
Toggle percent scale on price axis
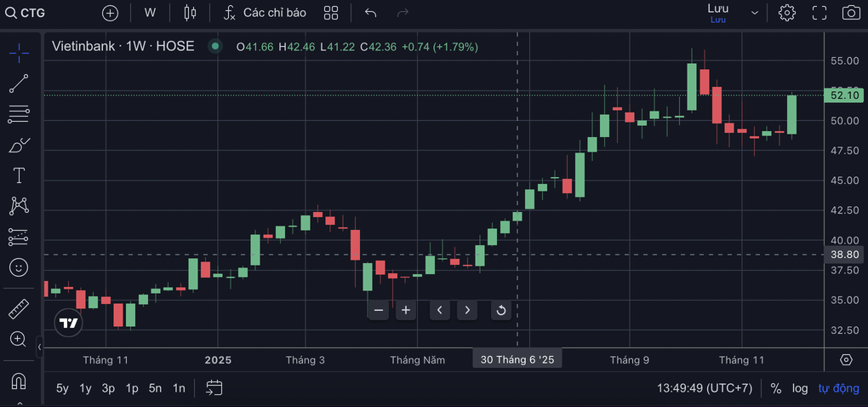(x=776, y=388)
